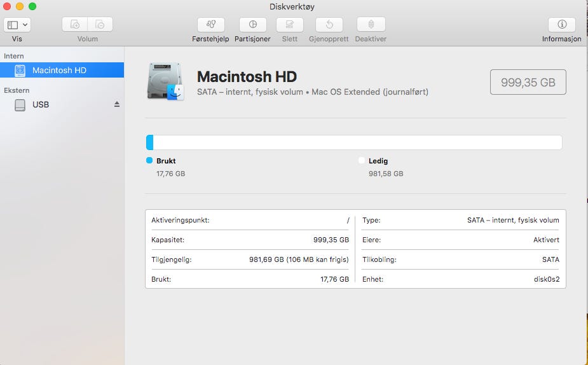Select Macintosh HD in sidebar
Image resolution: width=588 pixels, height=365 pixels.
click(x=62, y=70)
